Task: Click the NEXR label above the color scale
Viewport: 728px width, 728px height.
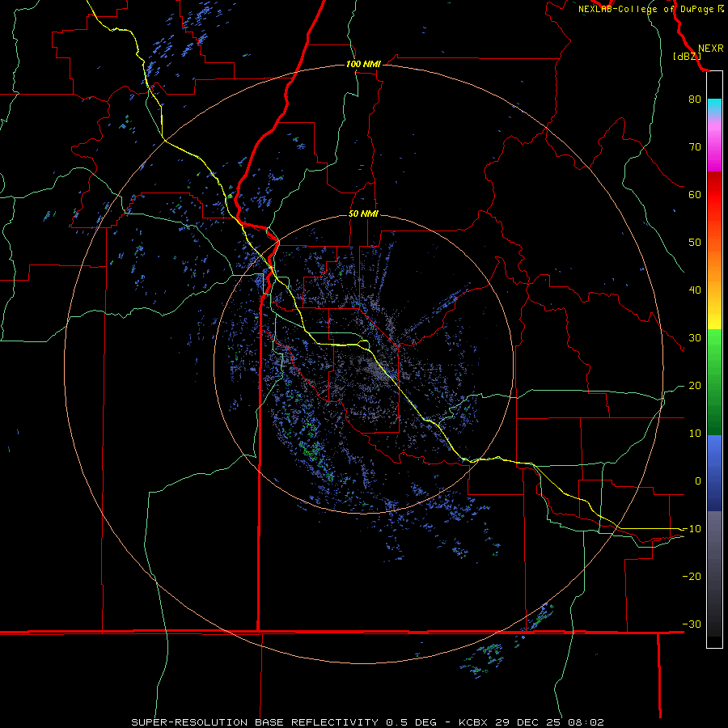Action: click(x=711, y=49)
